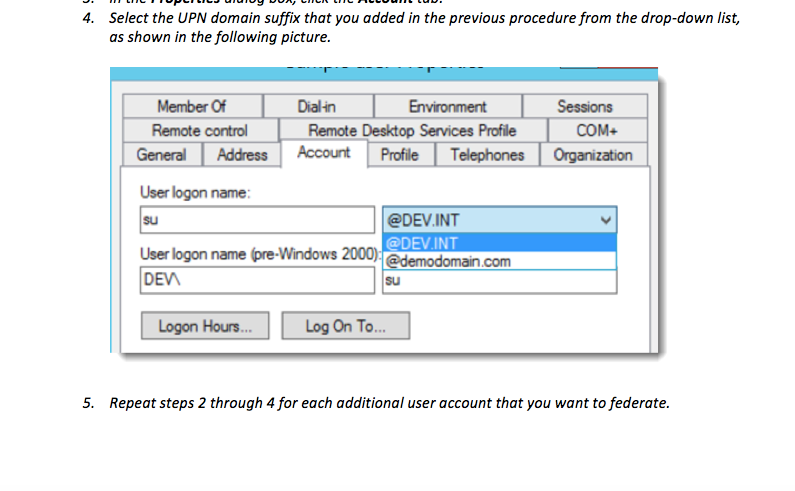Go to the Sessions tab
Viewport: 795px width, 491px height.
(x=585, y=106)
